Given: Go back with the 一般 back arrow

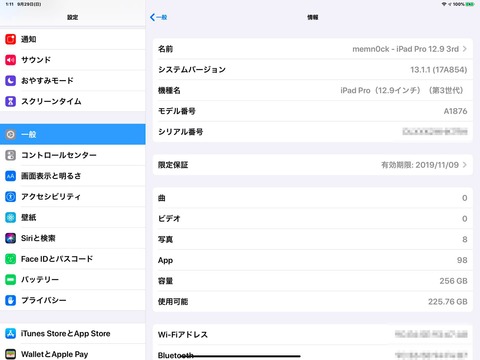Looking at the screenshot, I should tap(159, 17).
